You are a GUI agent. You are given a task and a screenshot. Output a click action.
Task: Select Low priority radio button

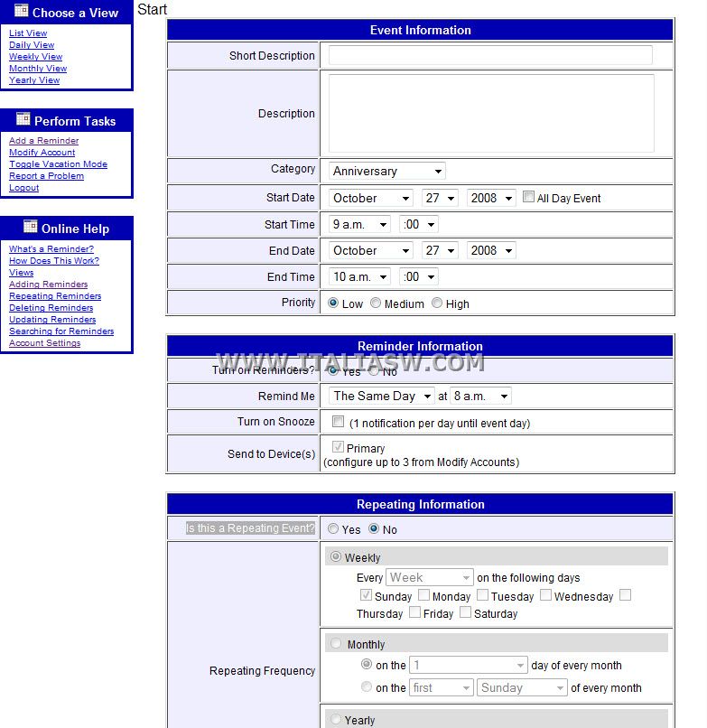pyautogui.click(x=333, y=303)
